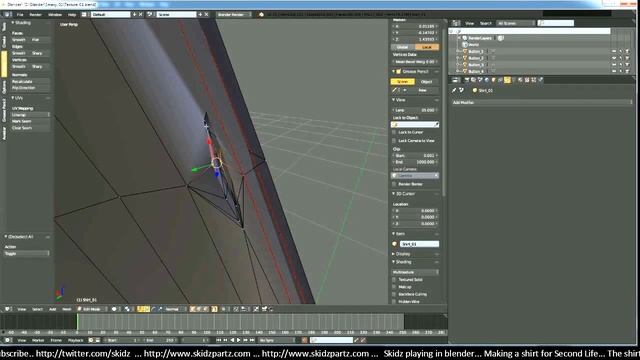Toggle visibility eye for Button_2
Viewport: 640px width, 360px height.
[x=614, y=58]
